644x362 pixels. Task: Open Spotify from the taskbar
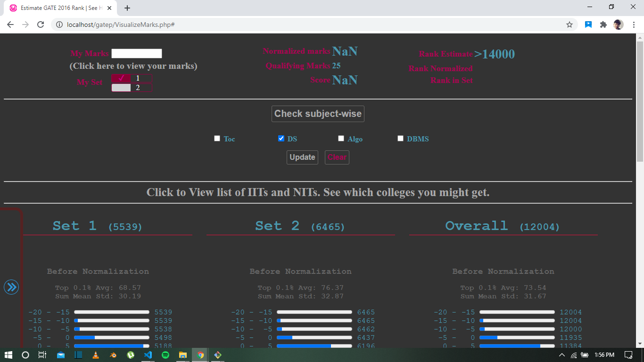coord(165,355)
